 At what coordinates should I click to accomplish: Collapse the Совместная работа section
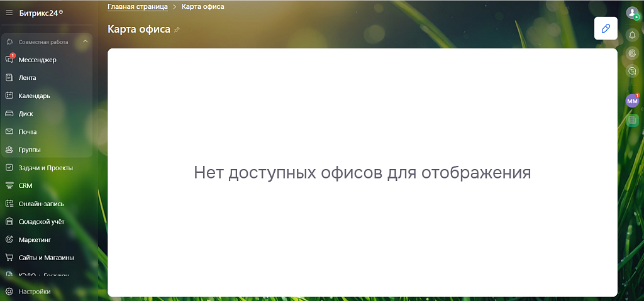point(85,42)
